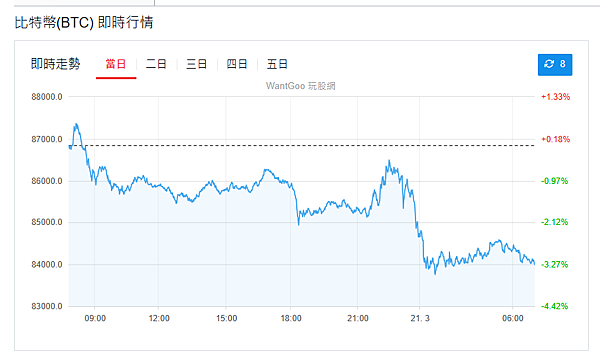Open the 三日 chart tab
600x363 pixels.
coord(196,64)
